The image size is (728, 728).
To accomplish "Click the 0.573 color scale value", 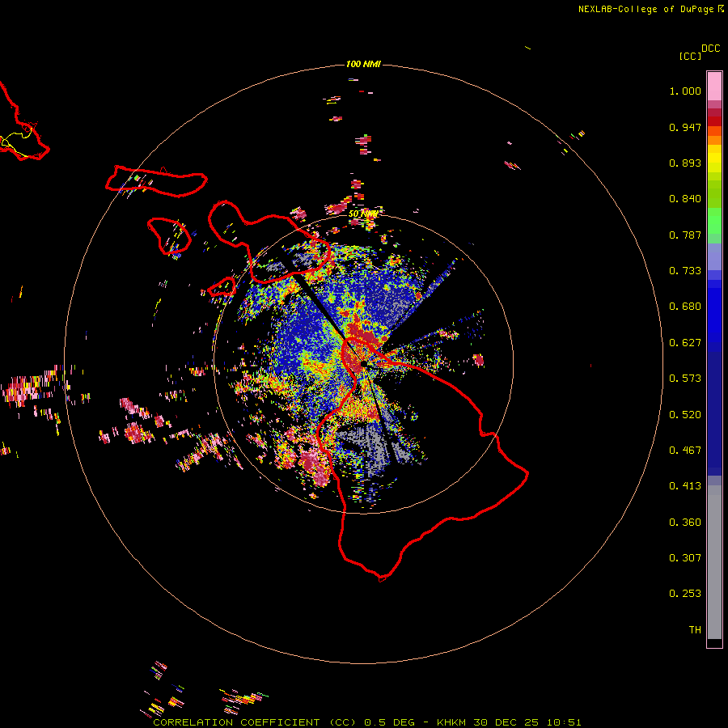I will coord(685,379).
